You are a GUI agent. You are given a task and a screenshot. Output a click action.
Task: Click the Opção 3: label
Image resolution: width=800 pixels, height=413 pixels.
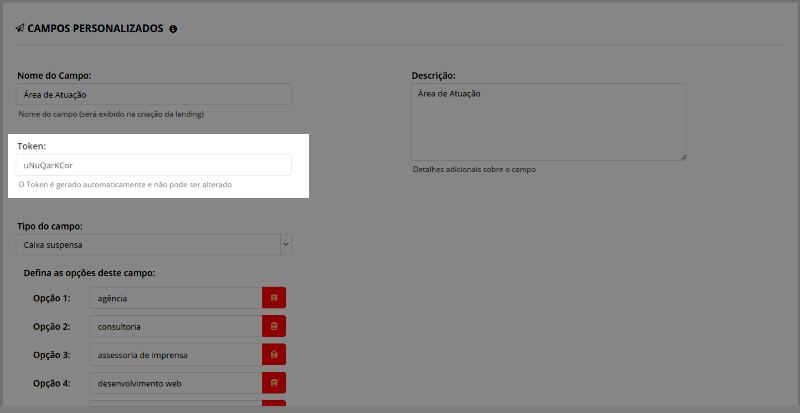pos(52,355)
